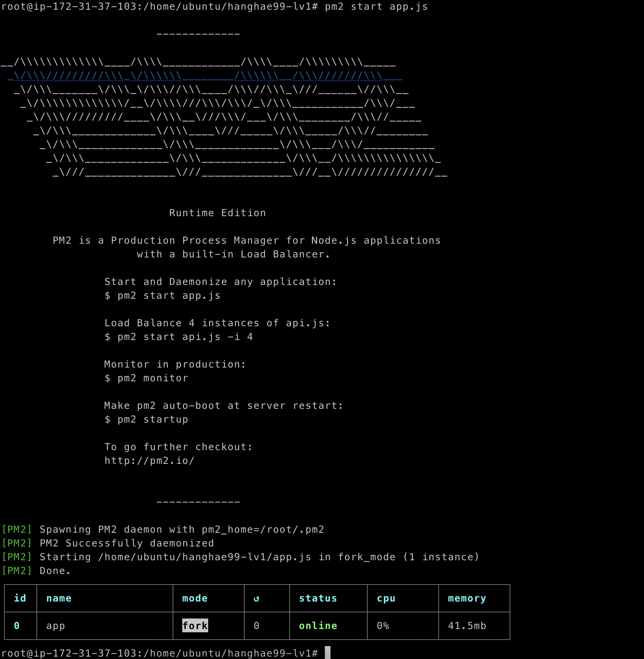
Task: Click 'Load Balance 4 instances of api.js:' text
Action: [218, 323]
